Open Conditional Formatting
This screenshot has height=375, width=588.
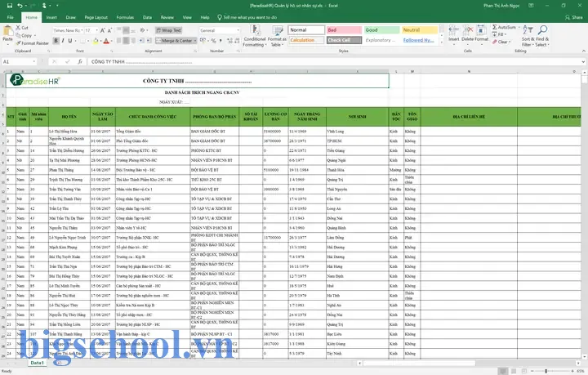(x=255, y=36)
